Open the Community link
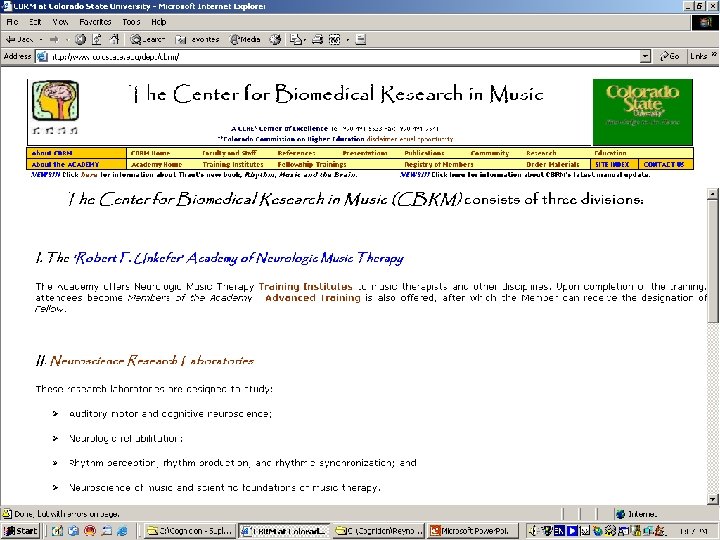 click(489, 153)
